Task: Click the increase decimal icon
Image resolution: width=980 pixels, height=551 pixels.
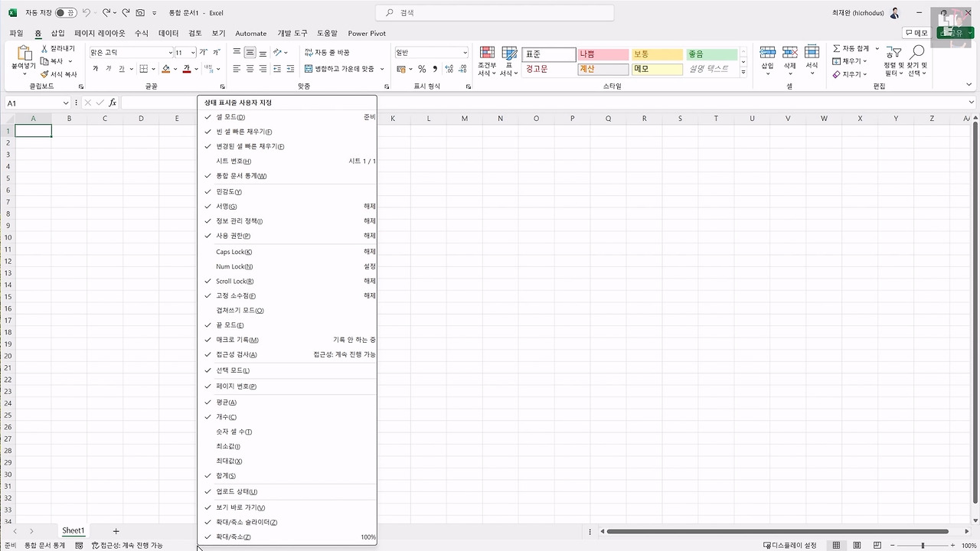Action: click(x=449, y=69)
